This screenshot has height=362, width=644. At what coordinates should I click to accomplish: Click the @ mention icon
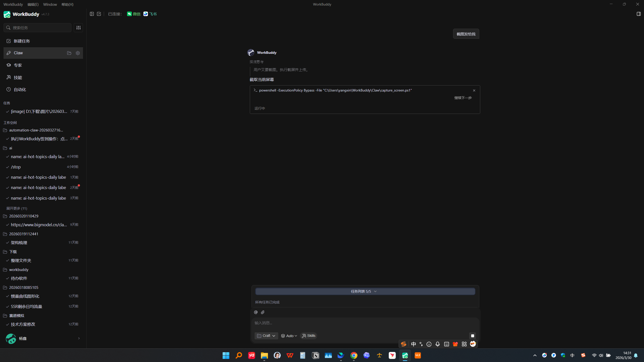click(x=256, y=312)
